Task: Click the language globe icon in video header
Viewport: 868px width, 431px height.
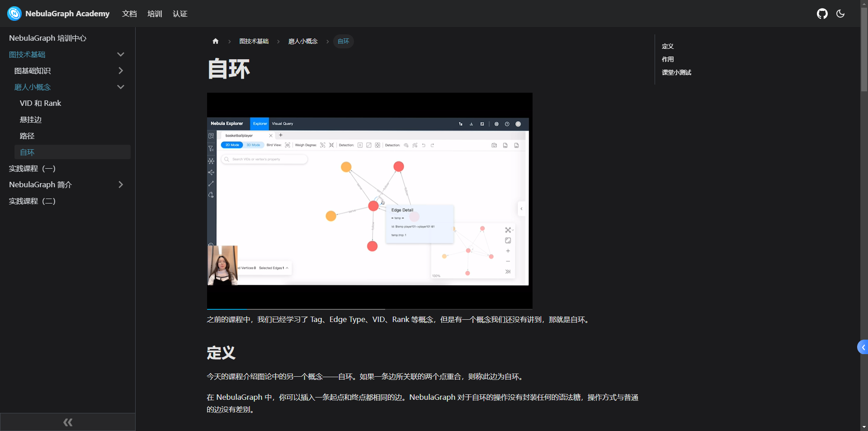Action: (496, 124)
